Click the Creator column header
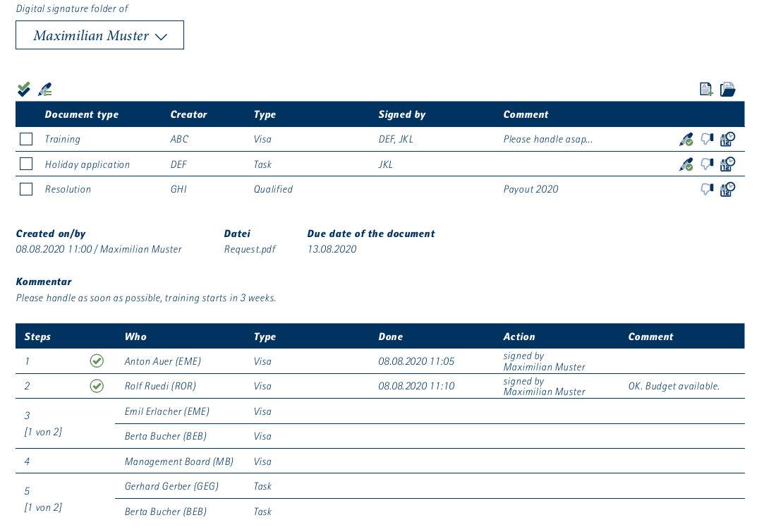This screenshot has height=532, width=764. pos(189,114)
